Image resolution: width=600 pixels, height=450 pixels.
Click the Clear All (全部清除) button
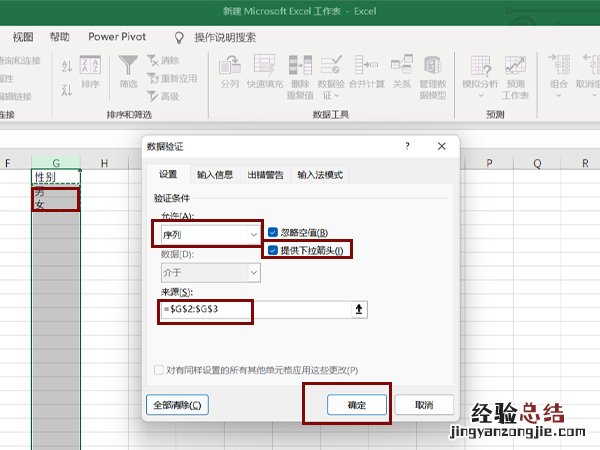pyautogui.click(x=177, y=405)
